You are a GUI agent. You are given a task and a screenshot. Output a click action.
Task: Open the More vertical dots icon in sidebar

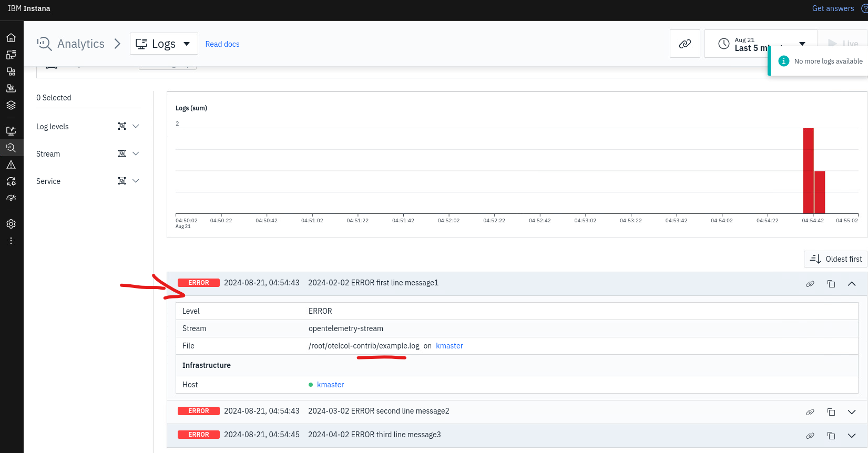tap(11, 241)
